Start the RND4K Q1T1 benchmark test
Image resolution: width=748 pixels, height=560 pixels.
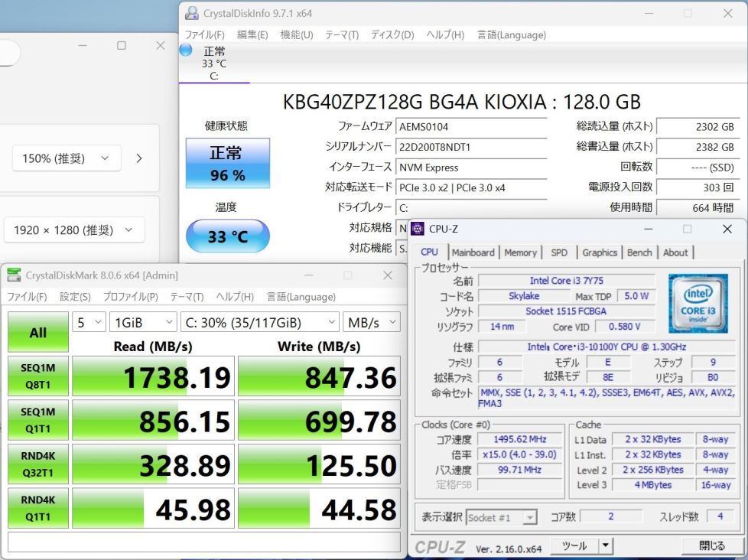[37, 508]
